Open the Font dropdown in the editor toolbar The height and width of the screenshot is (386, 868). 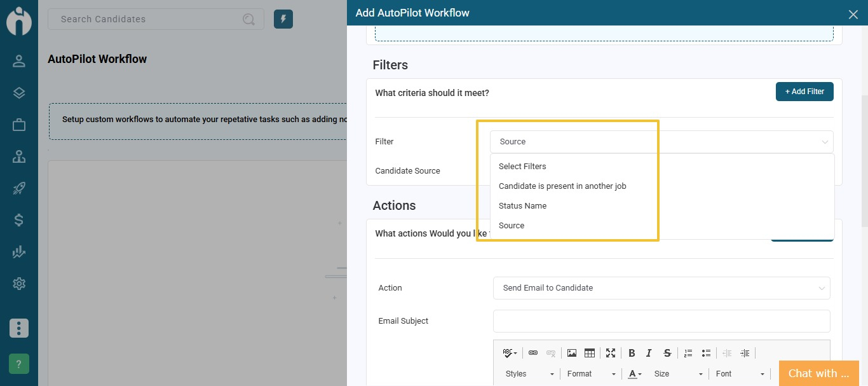point(739,374)
